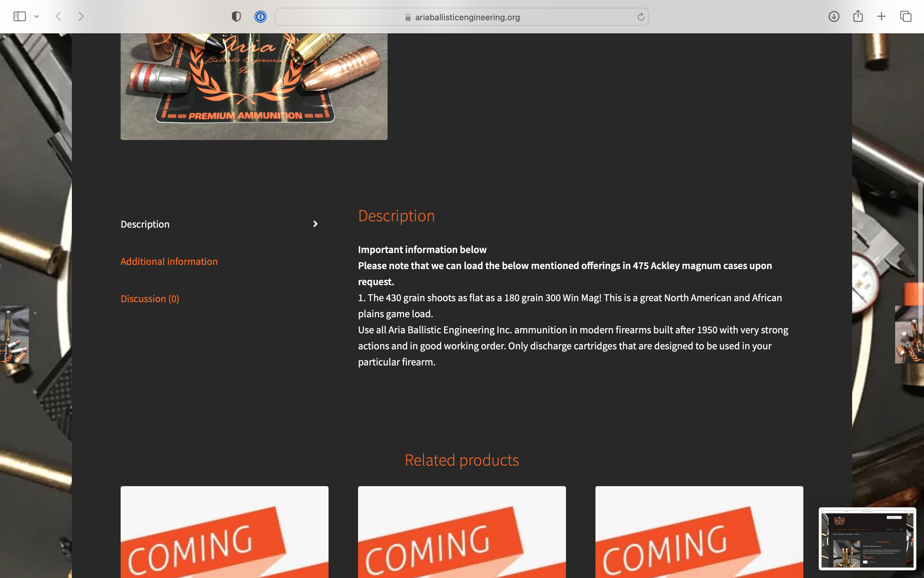Toggle the Safari sidebar
The height and width of the screenshot is (578, 924).
pos(20,16)
